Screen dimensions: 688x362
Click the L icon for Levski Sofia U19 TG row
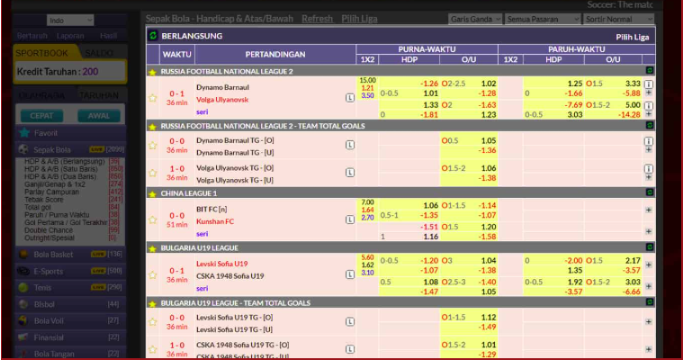[x=350, y=322]
